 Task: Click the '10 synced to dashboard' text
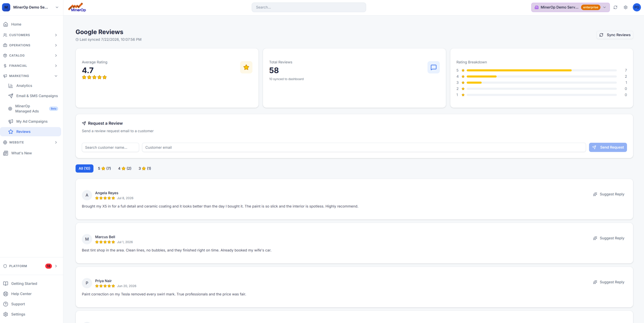286,79
